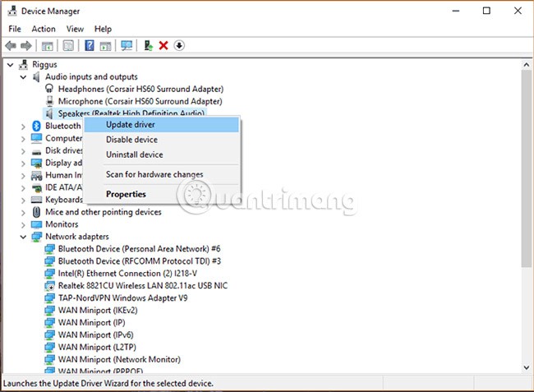The height and width of the screenshot is (392, 534).
Task: Expand Mice and other pointing devices
Action: (23, 212)
